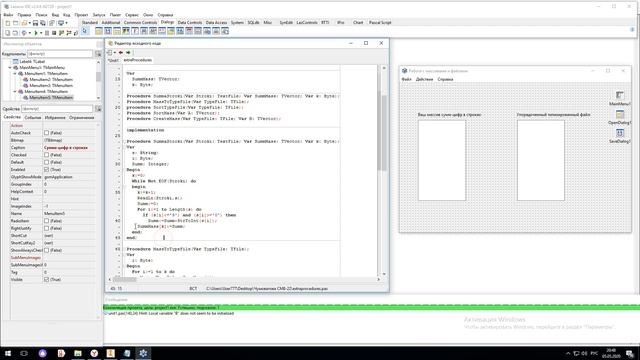This screenshot has height=360, width=640.
Task: Select MenuItem2 in the component tree
Action: coord(51,80)
